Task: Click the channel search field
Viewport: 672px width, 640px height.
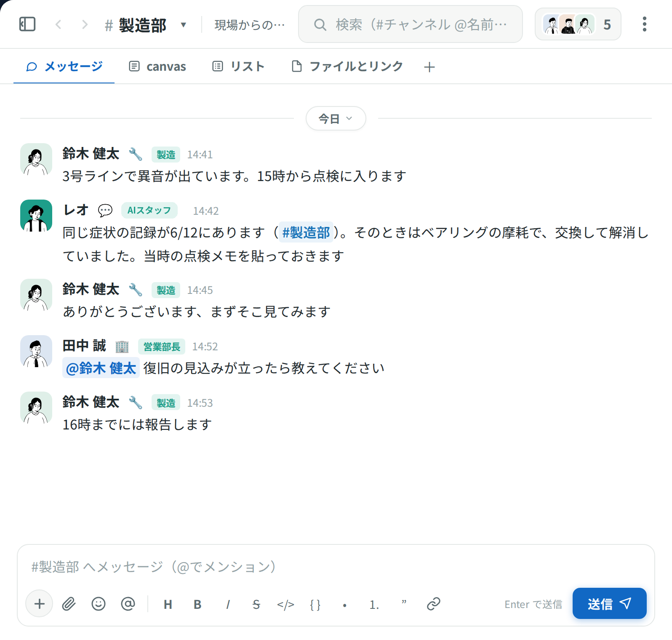Action: [411, 24]
